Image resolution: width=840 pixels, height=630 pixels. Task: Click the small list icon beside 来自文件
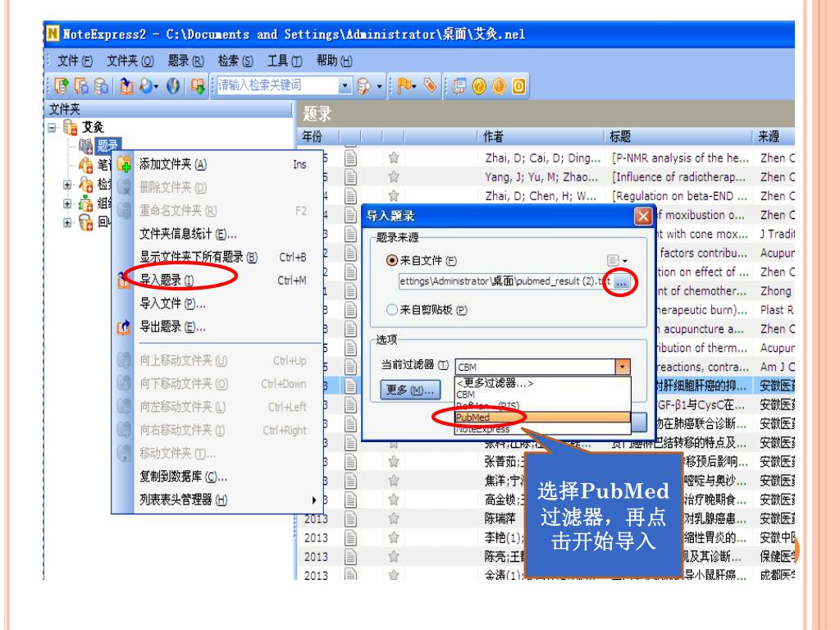point(613,260)
